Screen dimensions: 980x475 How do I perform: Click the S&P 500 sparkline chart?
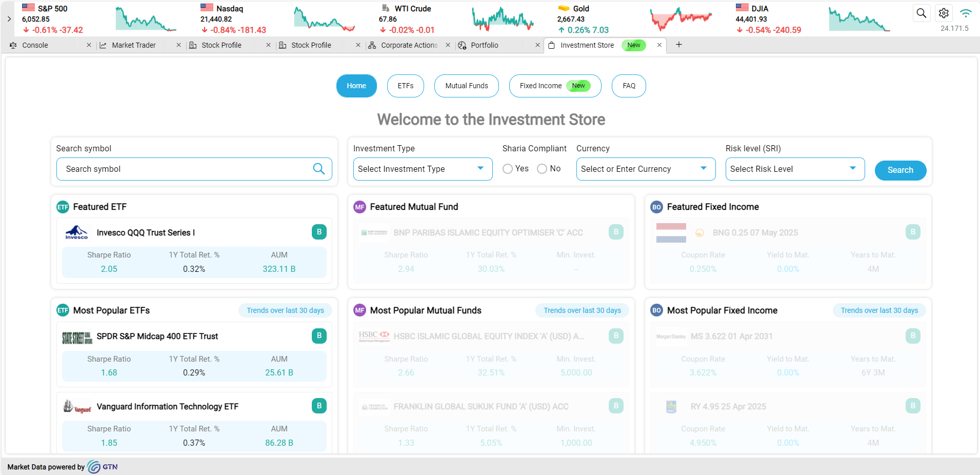coord(146,19)
